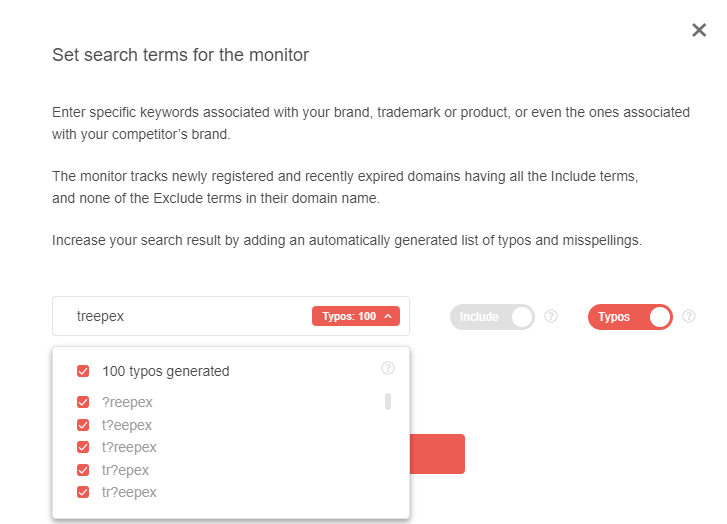Click the '100 typos generated' label
The height and width of the screenshot is (524, 727).
click(x=166, y=371)
